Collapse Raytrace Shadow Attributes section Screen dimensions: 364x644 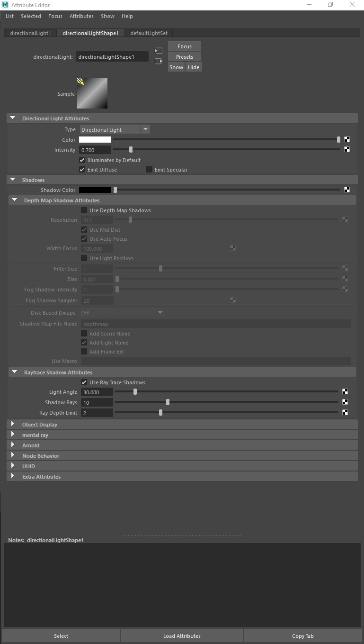pyautogui.click(x=14, y=372)
